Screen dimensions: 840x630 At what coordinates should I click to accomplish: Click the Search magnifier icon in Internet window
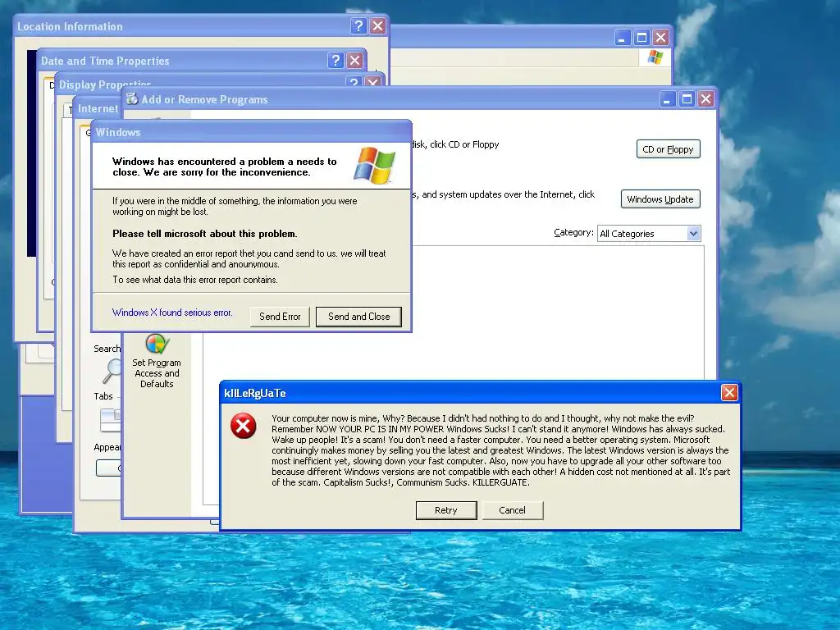click(x=112, y=371)
